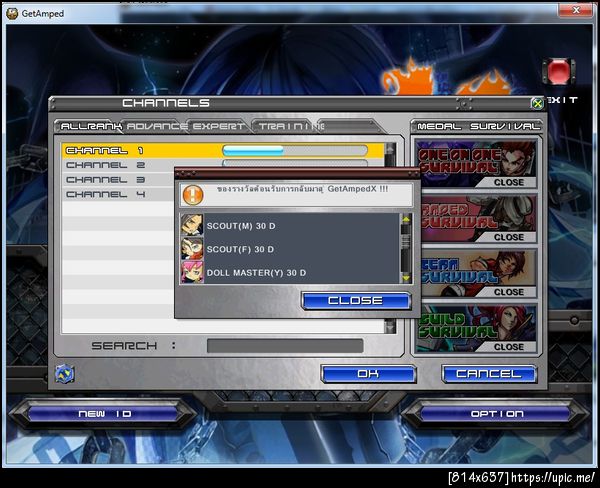Click SCOUT(F) 30 D reward text

[240, 249]
